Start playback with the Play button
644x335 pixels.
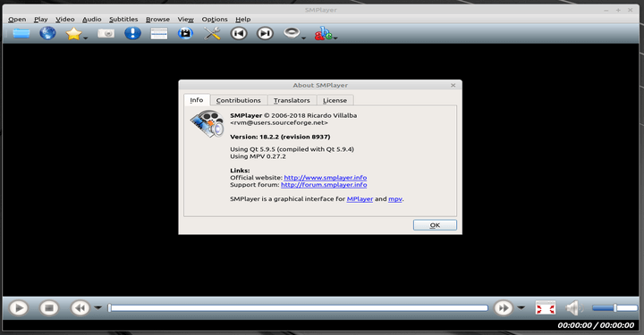point(19,308)
